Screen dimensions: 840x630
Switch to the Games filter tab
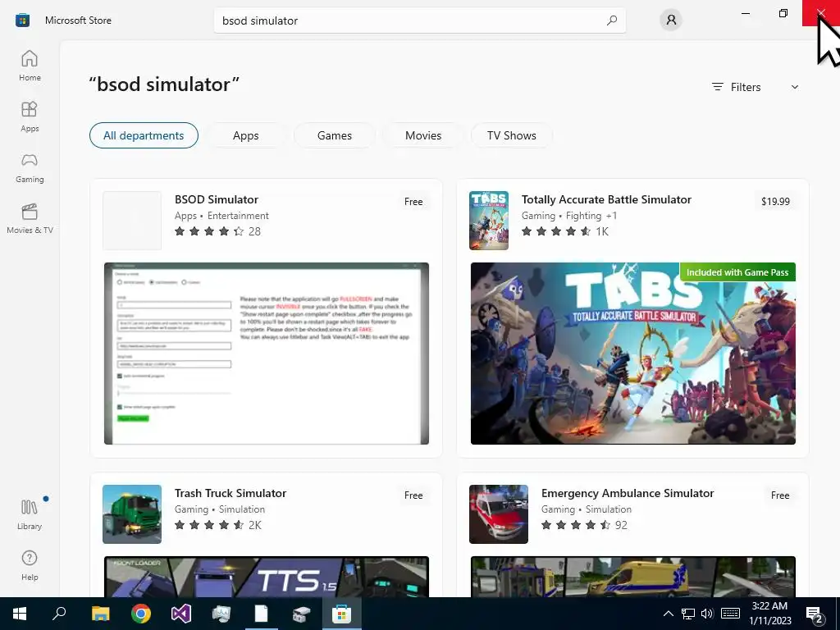(x=335, y=135)
